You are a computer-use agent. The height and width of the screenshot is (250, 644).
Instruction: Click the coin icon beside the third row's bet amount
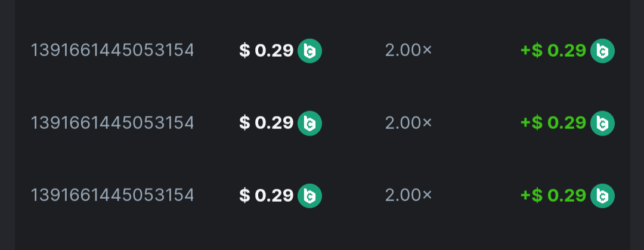pyautogui.click(x=309, y=195)
